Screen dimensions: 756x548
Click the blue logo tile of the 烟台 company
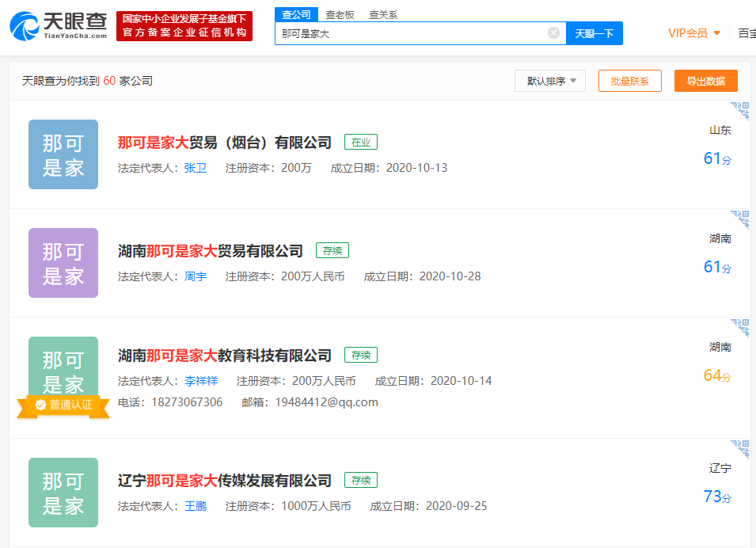tap(63, 154)
